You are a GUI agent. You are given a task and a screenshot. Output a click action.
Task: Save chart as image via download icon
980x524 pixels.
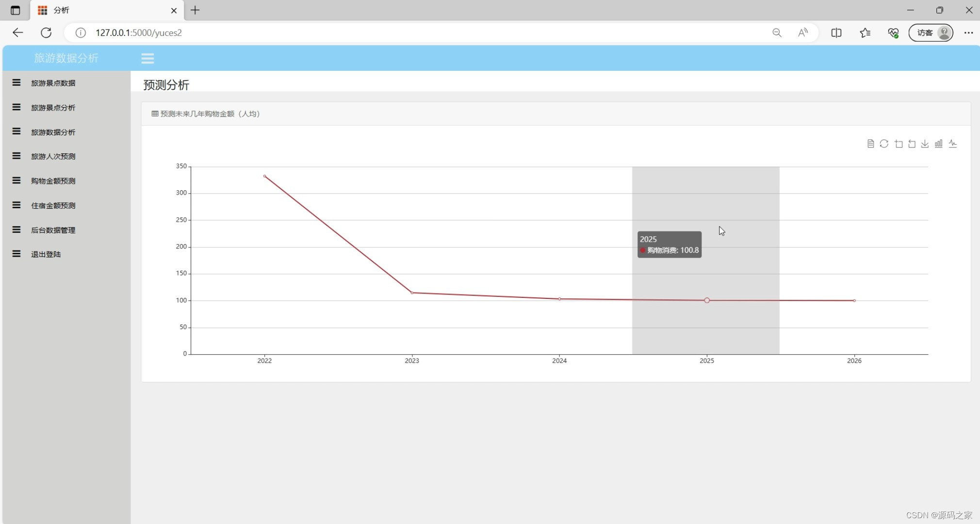click(x=925, y=144)
